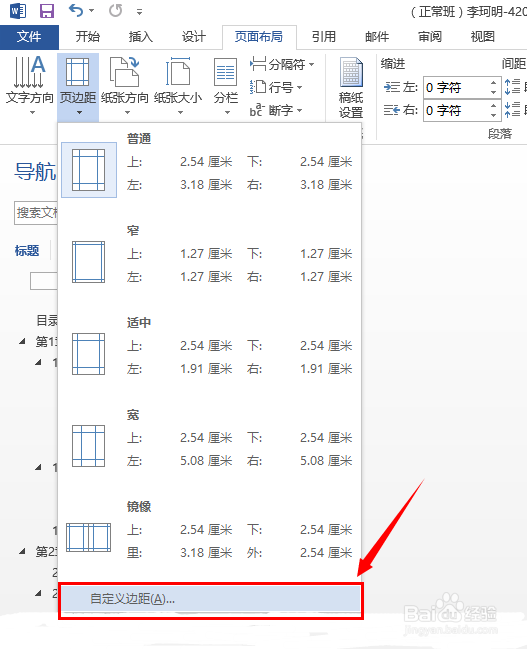Open 纸张方向 orientation options
Image resolution: width=527 pixels, height=649 pixels.
click(125, 86)
